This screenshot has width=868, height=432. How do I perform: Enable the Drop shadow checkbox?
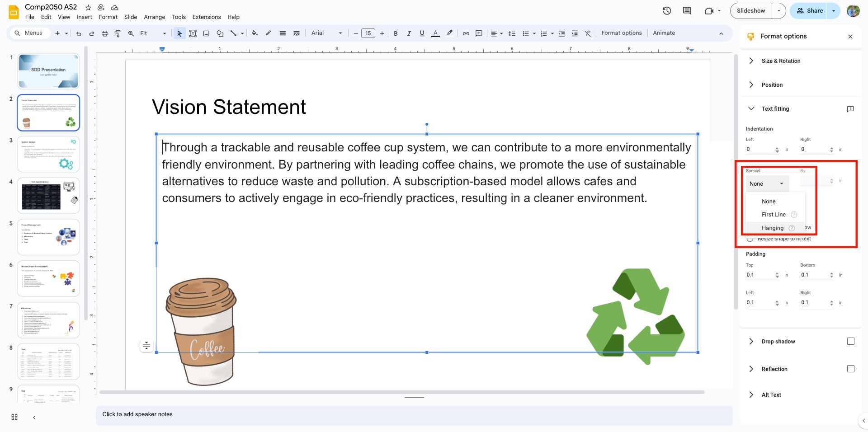coord(851,342)
